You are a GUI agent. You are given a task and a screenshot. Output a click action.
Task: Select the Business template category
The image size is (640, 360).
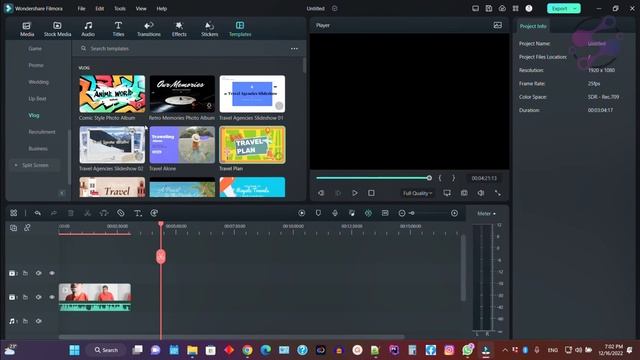[38, 149]
